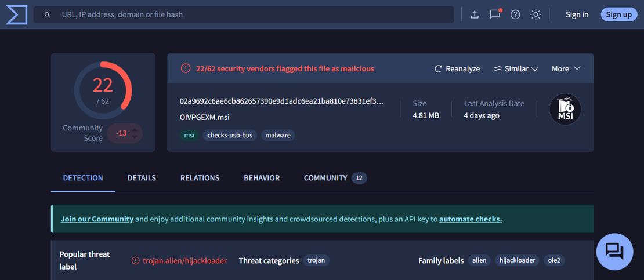Screen dimensions: 644x280
Task: Select the hijackloader family label
Action: click(x=517, y=260)
